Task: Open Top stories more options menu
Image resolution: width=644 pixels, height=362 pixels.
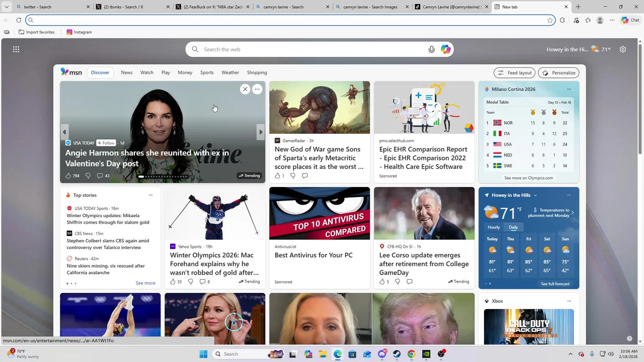Action: (150, 195)
